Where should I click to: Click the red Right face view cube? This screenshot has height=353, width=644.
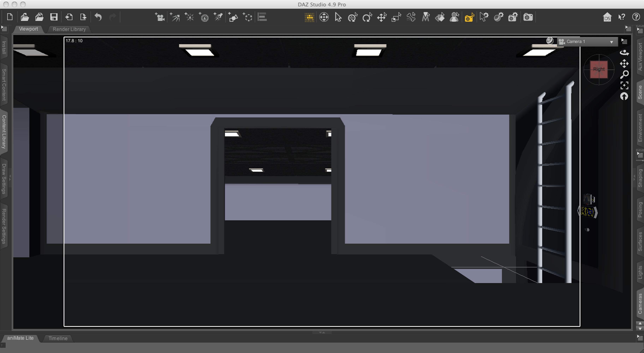(x=599, y=69)
